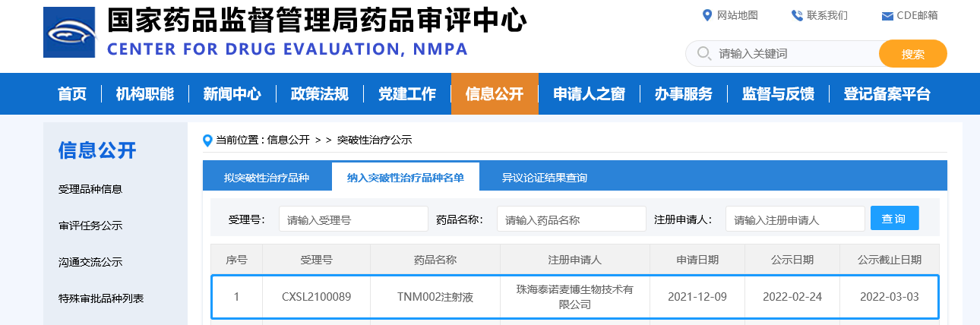This screenshot has width=980, height=325.
Task: Click the CDE logo icon
Action: [69, 33]
